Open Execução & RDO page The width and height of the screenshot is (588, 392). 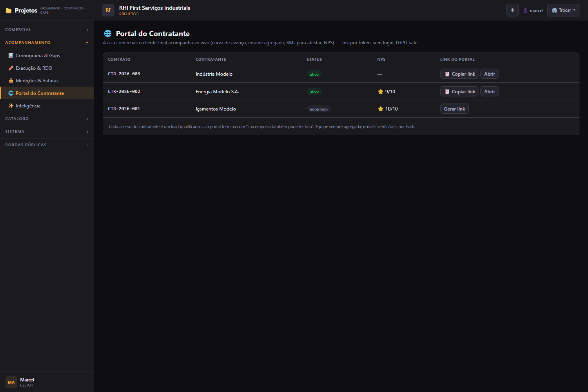click(x=47, y=68)
